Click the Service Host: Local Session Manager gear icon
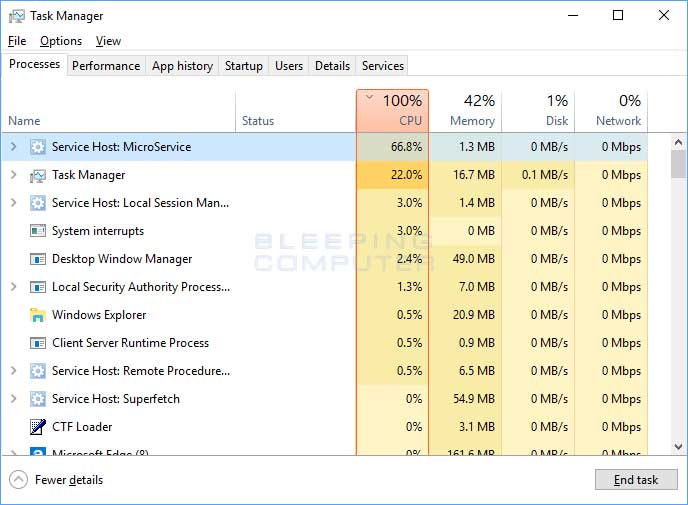Image resolution: width=688 pixels, height=505 pixels. [x=38, y=203]
